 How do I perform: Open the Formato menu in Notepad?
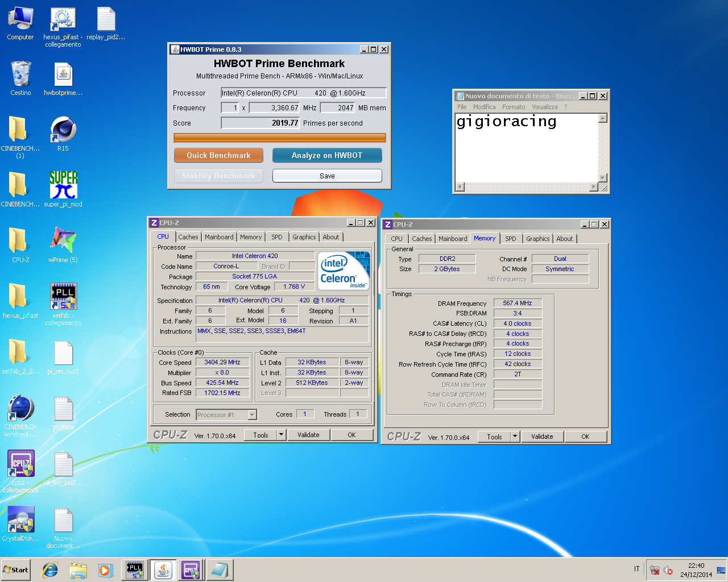pyautogui.click(x=514, y=107)
